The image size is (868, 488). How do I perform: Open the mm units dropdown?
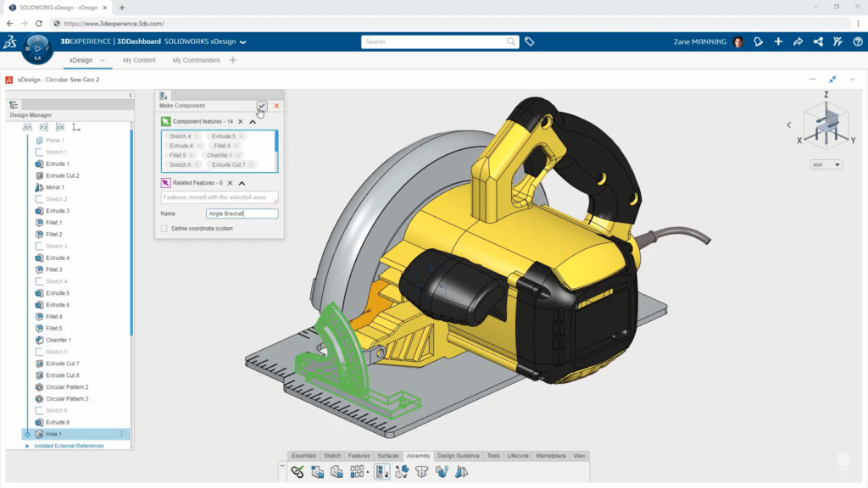pos(826,165)
